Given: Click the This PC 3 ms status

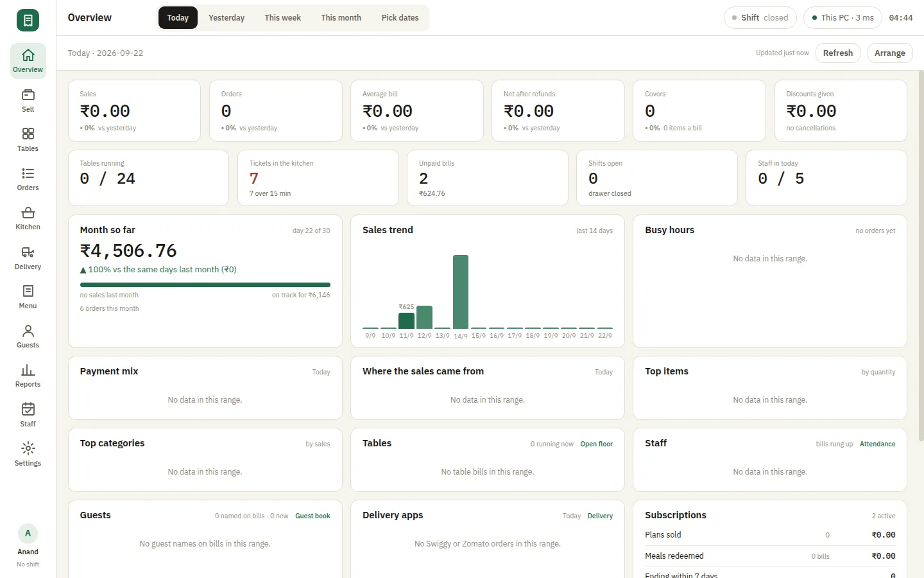Looking at the screenshot, I should click(843, 18).
